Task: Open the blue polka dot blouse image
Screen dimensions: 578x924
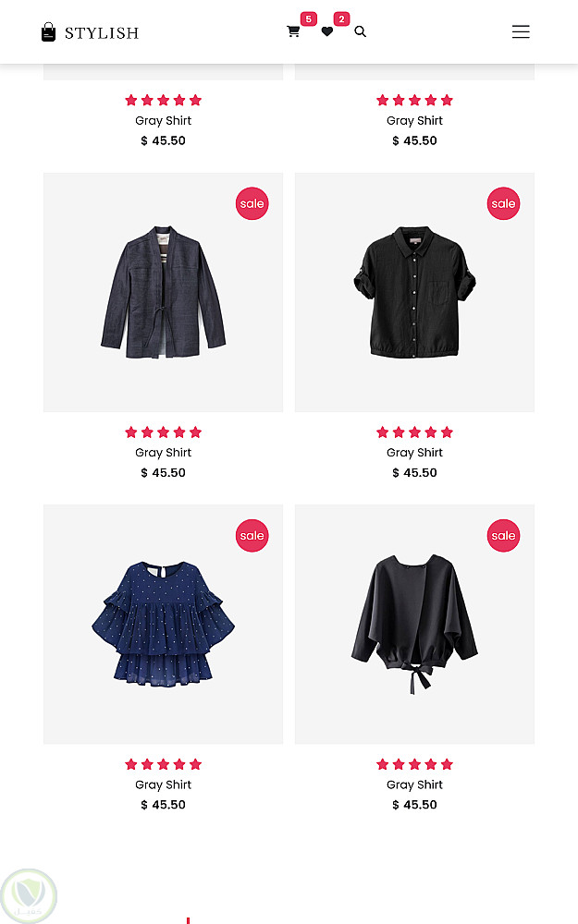Action: (x=164, y=624)
